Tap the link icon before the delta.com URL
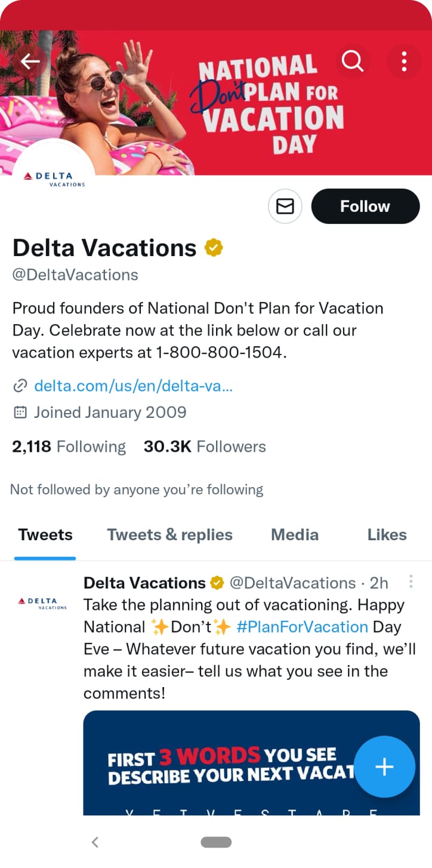This screenshot has height=868, width=432. [x=20, y=386]
